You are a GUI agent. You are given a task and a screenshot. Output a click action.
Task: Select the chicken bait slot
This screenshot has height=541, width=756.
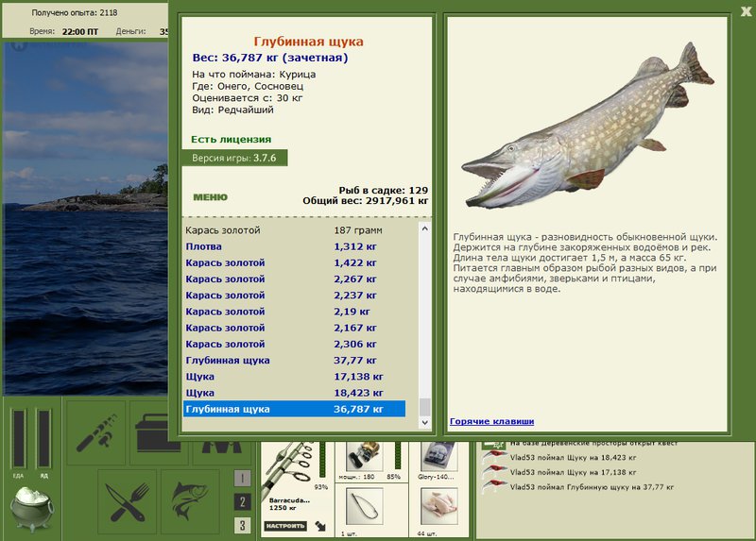(x=438, y=506)
